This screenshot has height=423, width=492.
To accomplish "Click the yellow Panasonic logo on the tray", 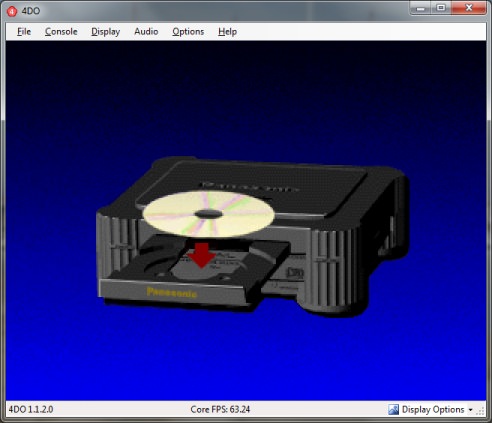I will click(x=172, y=292).
